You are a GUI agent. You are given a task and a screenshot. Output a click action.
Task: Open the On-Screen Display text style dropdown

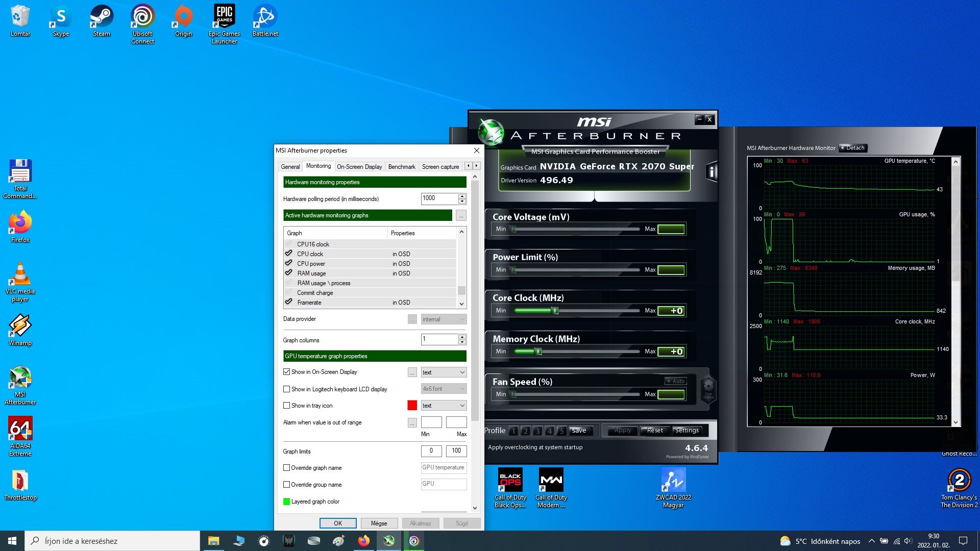pos(444,372)
